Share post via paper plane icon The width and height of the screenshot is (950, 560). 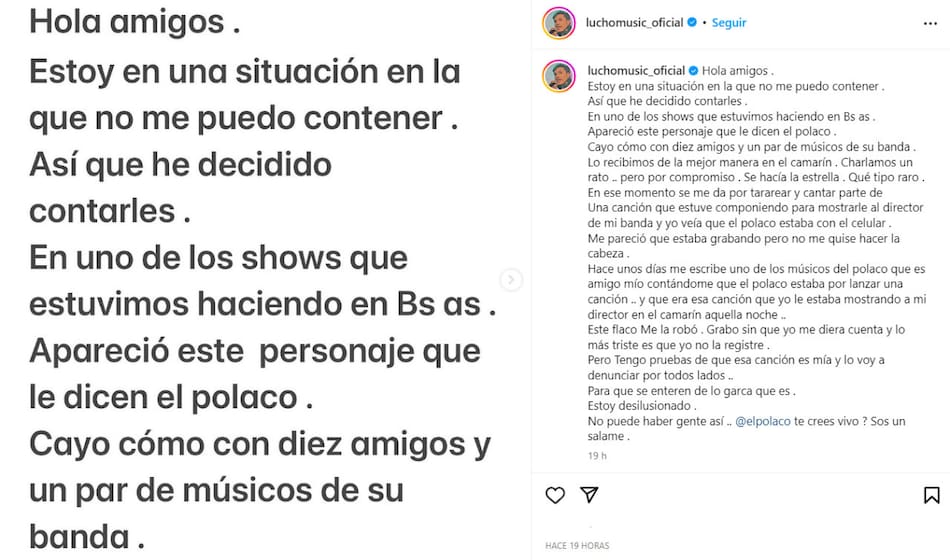pyautogui.click(x=589, y=495)
